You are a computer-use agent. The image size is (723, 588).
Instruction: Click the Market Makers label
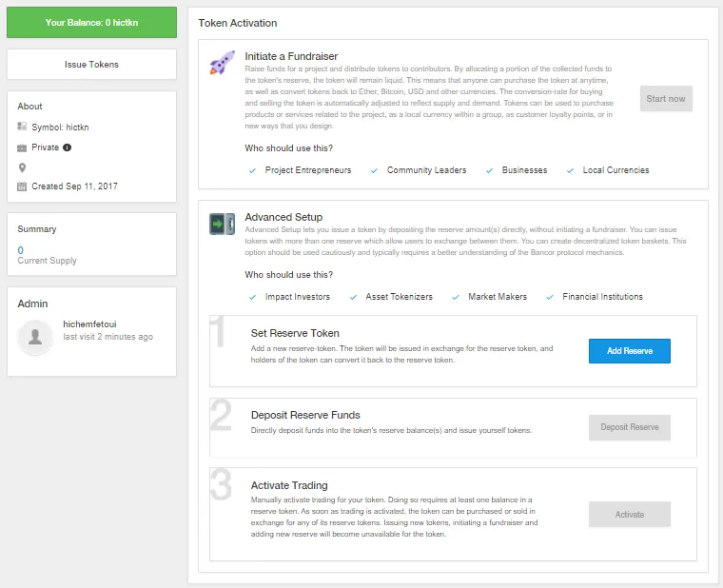pos(497,297)
